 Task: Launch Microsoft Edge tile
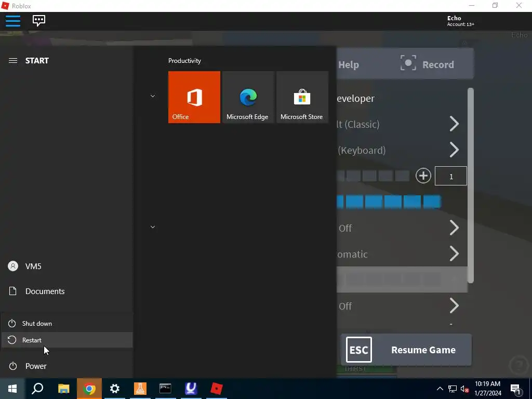coord(248,97)
